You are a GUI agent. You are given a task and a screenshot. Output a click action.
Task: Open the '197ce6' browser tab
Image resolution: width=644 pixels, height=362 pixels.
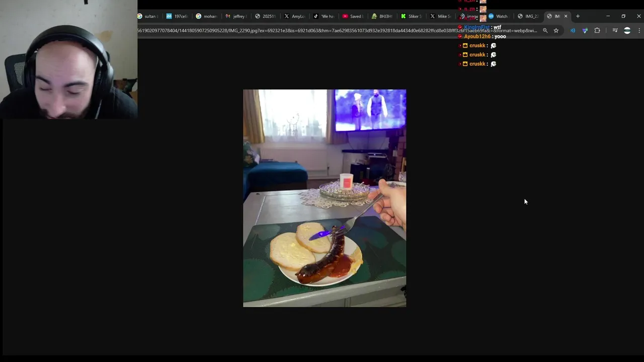tap(177, 16)
